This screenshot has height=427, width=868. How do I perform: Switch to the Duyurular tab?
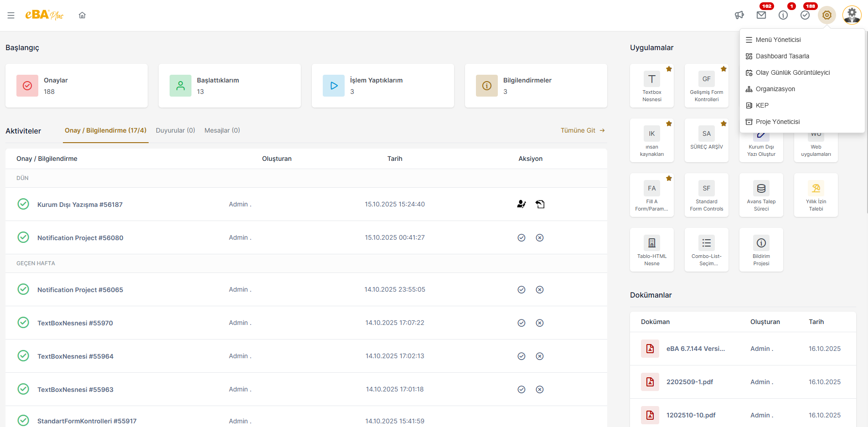pos(176,130)
